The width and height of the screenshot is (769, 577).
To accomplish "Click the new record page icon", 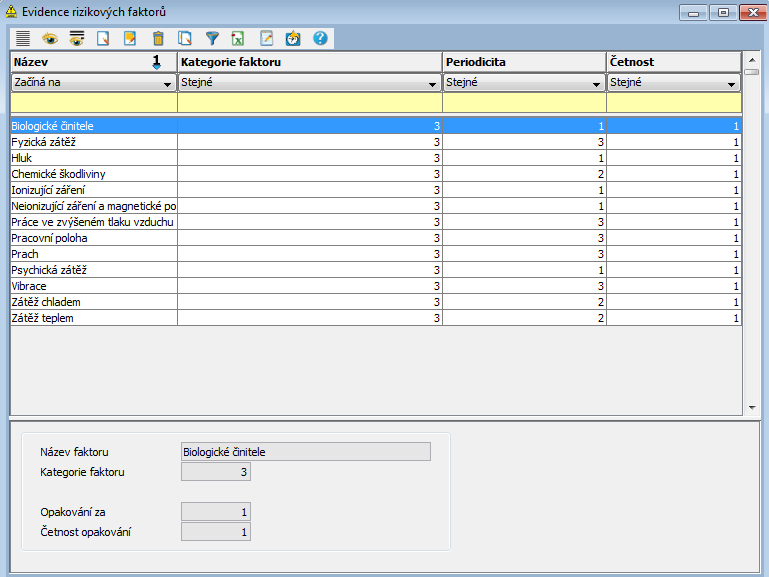I will (x=103, y=38).
